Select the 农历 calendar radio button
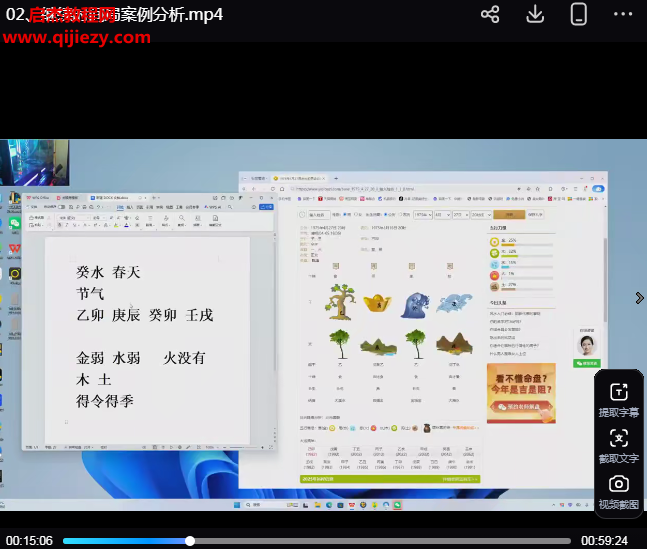 [400, 215]
